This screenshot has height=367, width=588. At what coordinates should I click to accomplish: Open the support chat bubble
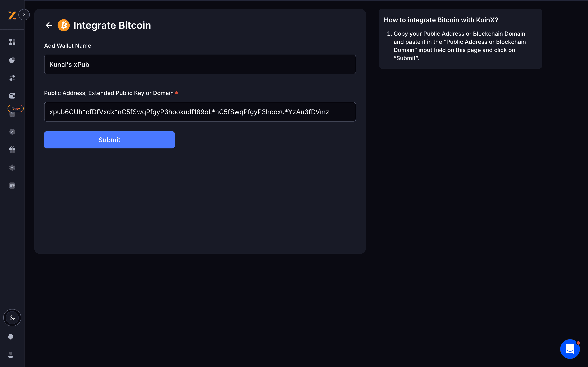tap(570, 349)
